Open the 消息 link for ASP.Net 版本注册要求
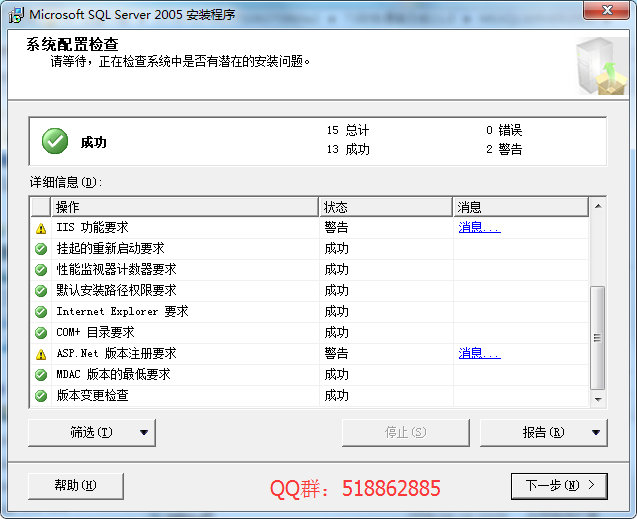 (x=479, y=353)
